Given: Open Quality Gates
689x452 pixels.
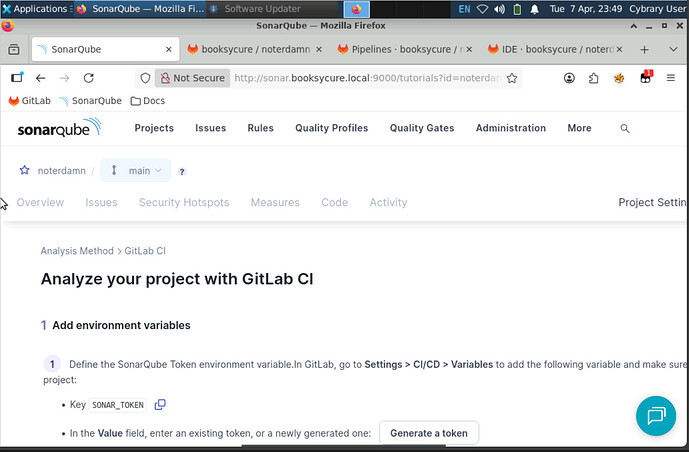Looking at the screenshot, I should [422, 128].
